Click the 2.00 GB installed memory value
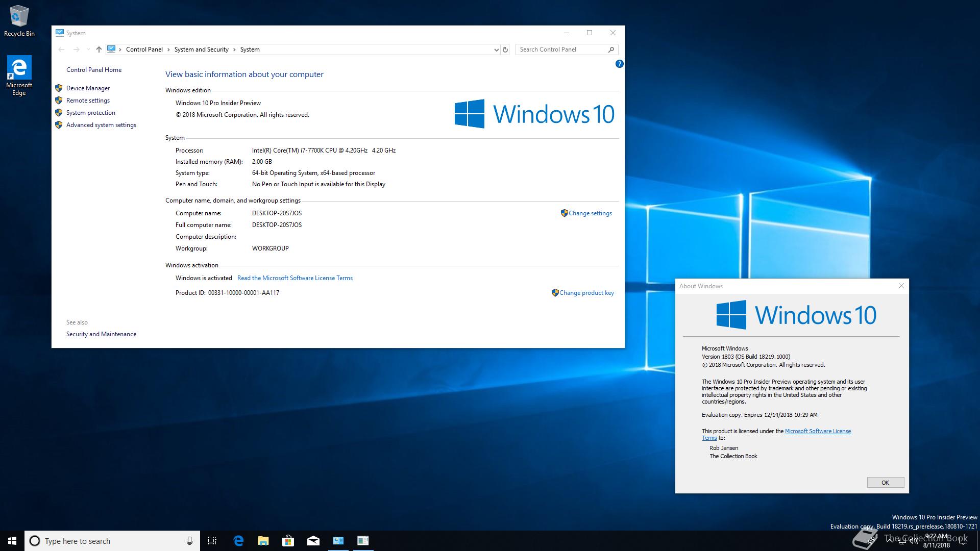The height and width of the screenshot is (551, 980). point(262,162)
